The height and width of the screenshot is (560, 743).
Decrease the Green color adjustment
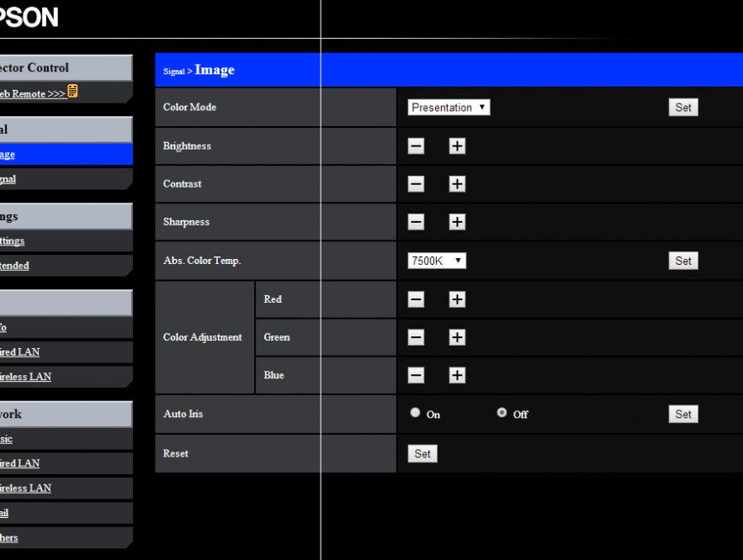point(416,337)
